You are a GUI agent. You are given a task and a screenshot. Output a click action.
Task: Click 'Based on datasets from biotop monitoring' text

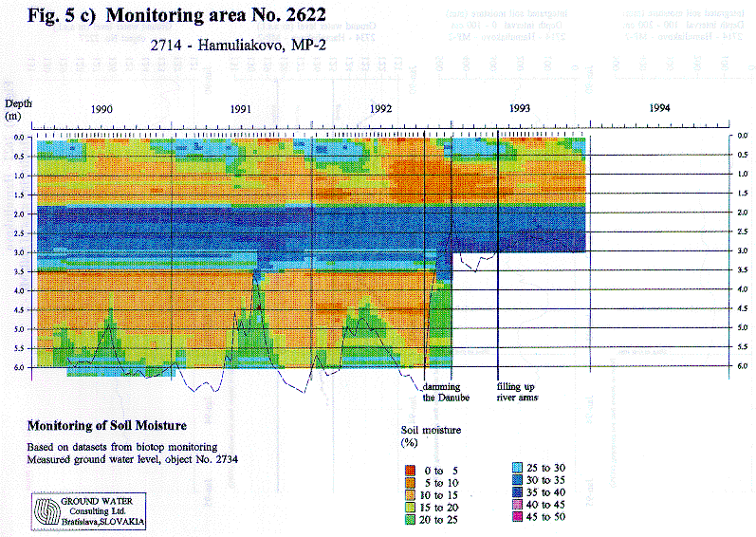tap(122, 447)
